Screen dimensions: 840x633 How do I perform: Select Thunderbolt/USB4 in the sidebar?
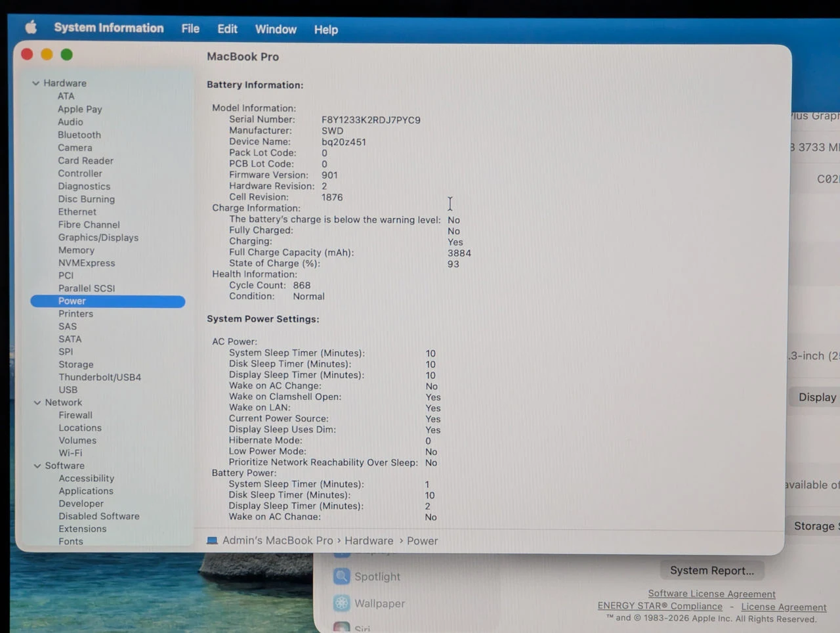coord(100,377)
